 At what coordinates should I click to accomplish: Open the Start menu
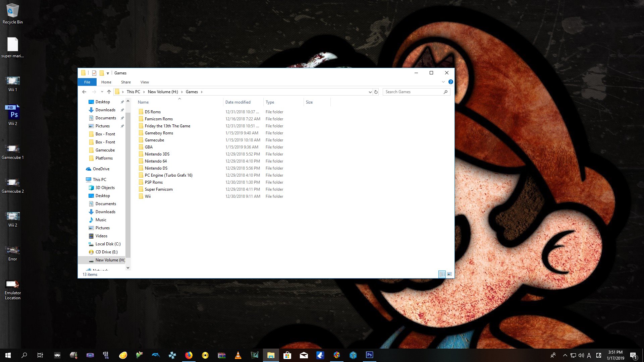(x=8, y=355)
